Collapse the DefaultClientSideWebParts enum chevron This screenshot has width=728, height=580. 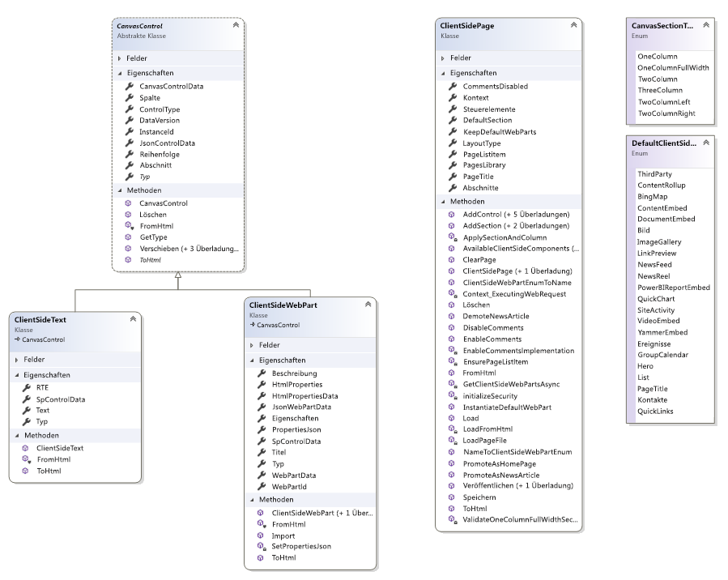tap(706, 143)
